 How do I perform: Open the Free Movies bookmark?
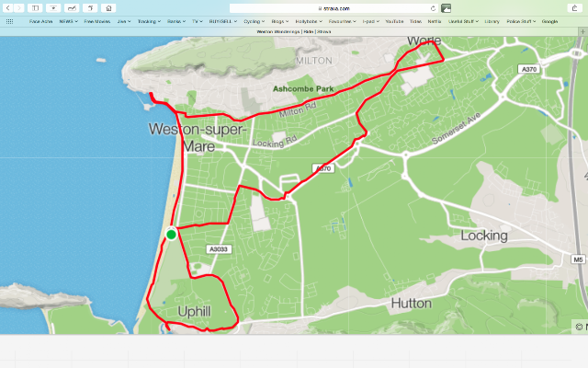point(97,21)
